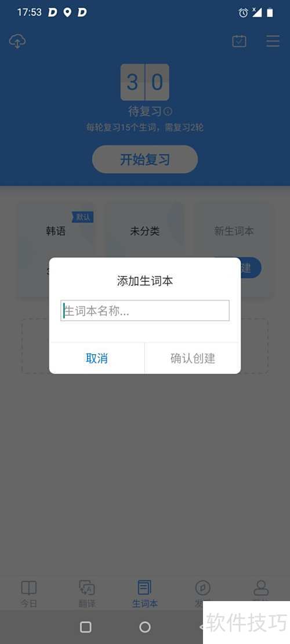Focus the 生词本名称 input field

coord(145,311)
